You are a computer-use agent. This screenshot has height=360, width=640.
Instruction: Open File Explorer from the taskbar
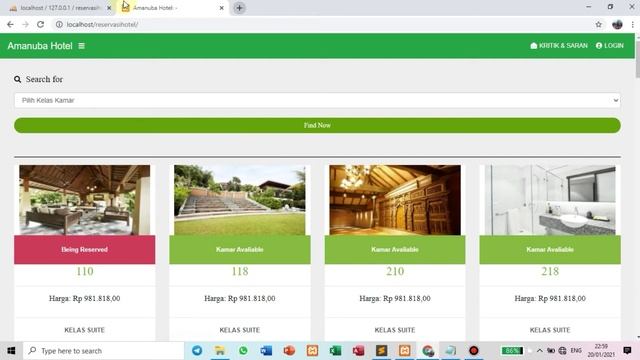[x=220, y=351]
